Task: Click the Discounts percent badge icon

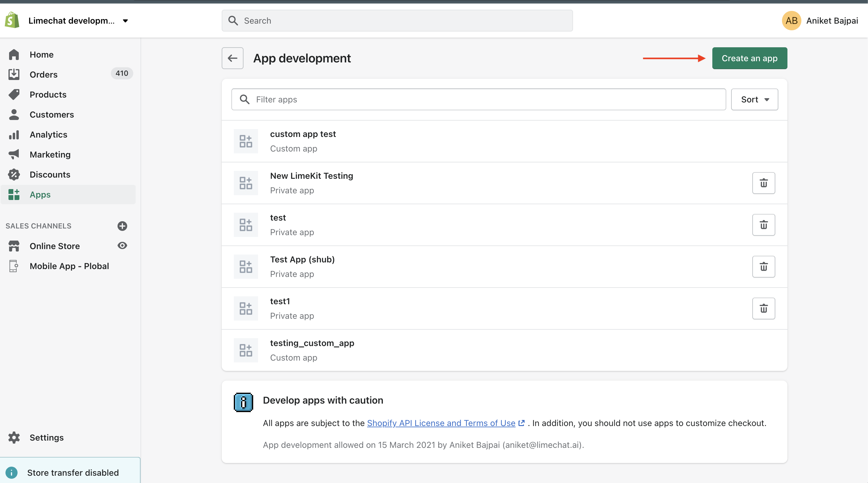Action: click(x=14, y=174)
